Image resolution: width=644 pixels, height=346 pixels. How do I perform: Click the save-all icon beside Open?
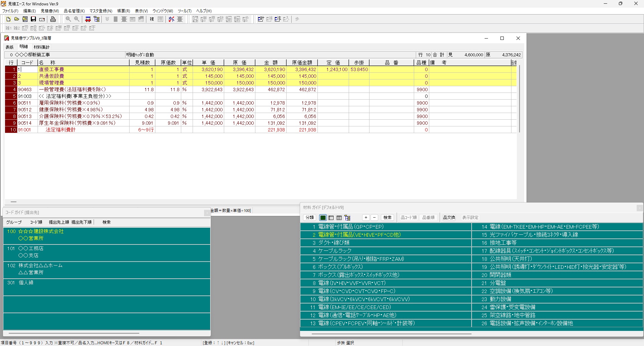pos(25,19)
